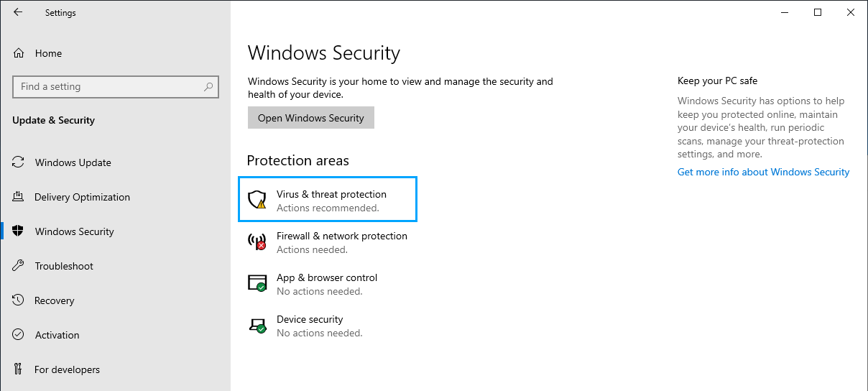868x391 pixels.
Task: Open Windows Security button
Action: point(311,118)
